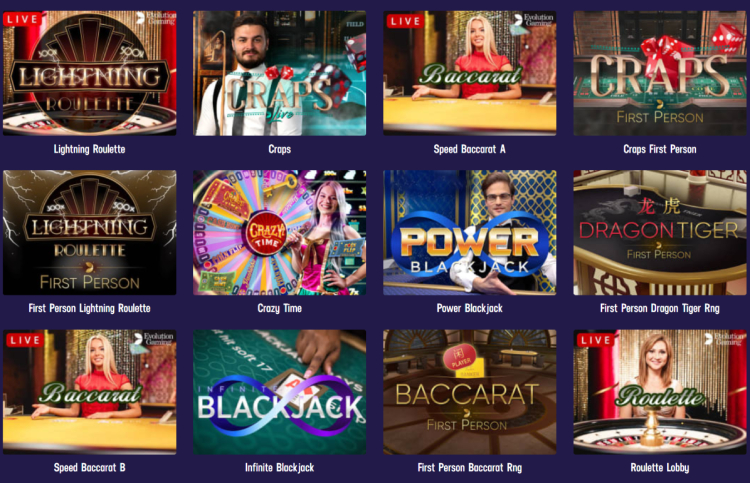Viewport: 750px width, 483px height.
Task: Open the Crazy Time wheel game thumbnail
Action: [279, 232]
